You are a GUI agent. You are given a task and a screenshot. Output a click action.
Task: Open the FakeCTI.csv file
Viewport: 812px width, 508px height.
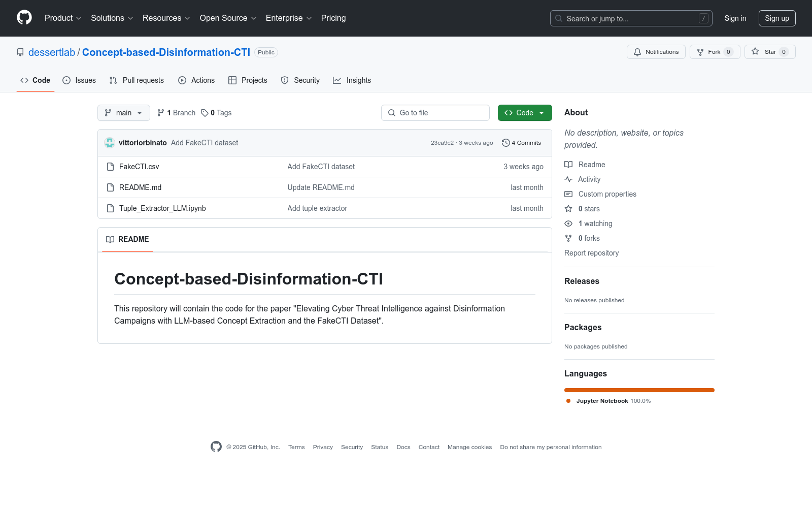[139, 167]
